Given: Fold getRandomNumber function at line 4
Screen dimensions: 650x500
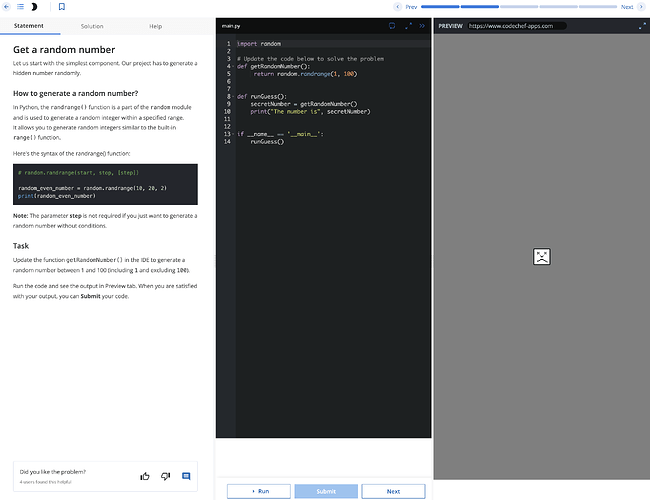Looking at the screenshot, I should (234, 66).
